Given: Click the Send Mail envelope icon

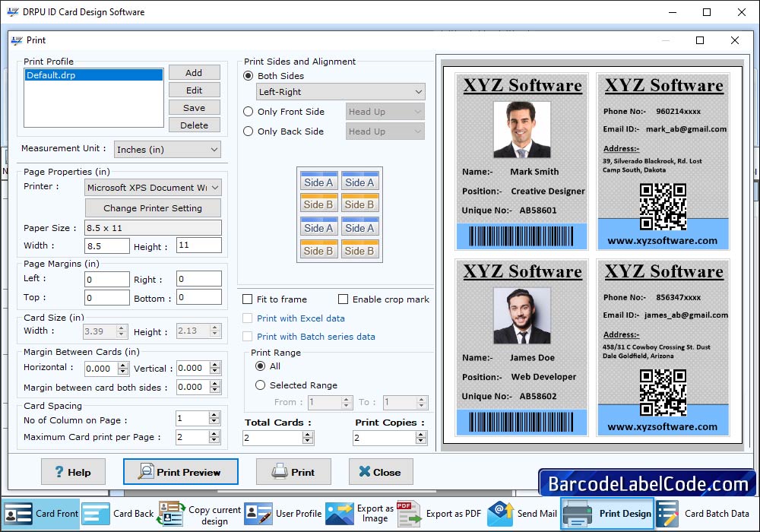Looking at the screenshot, I should click(500, 514).
